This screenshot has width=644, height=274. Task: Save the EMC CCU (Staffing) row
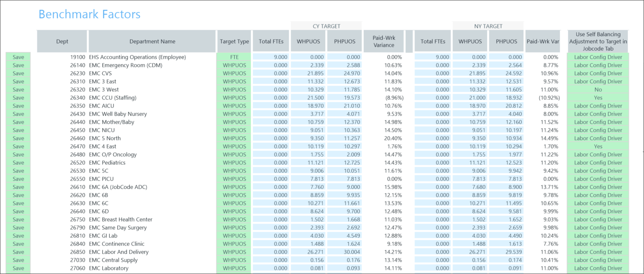[18, 98]
